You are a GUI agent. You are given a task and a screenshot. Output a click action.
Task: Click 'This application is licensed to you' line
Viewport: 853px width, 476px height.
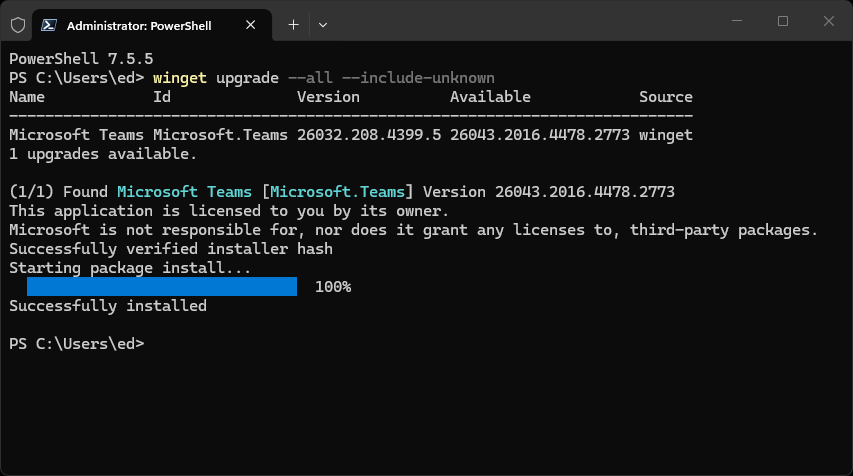click(229, 211)
